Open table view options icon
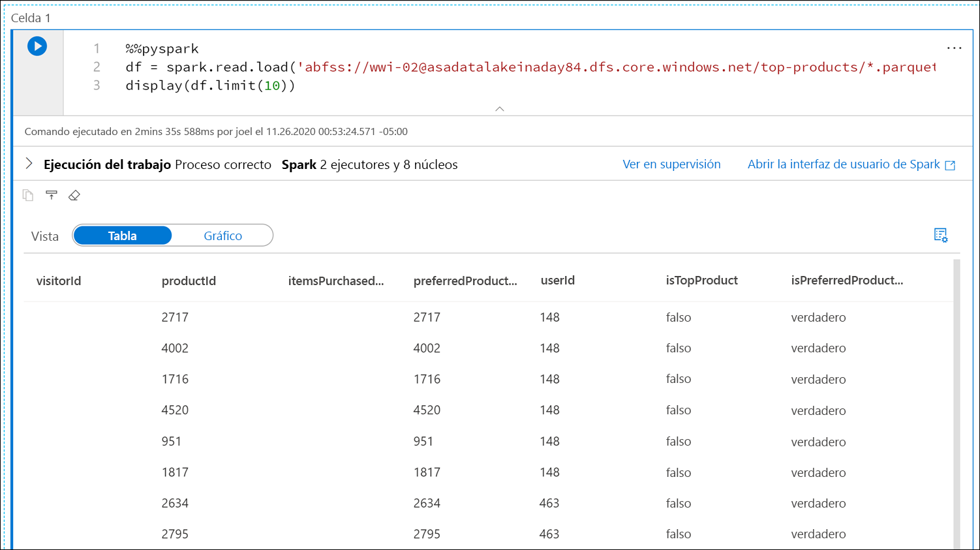 point(940,236)
